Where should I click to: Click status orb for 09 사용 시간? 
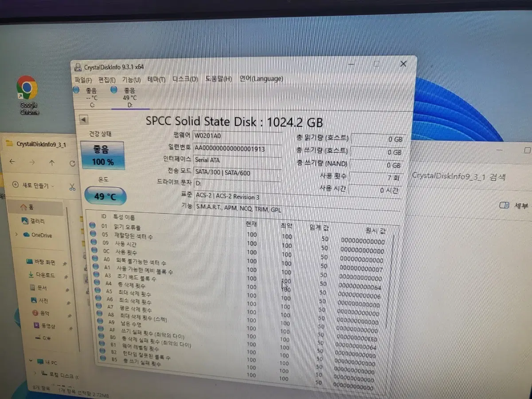(93, 242)
